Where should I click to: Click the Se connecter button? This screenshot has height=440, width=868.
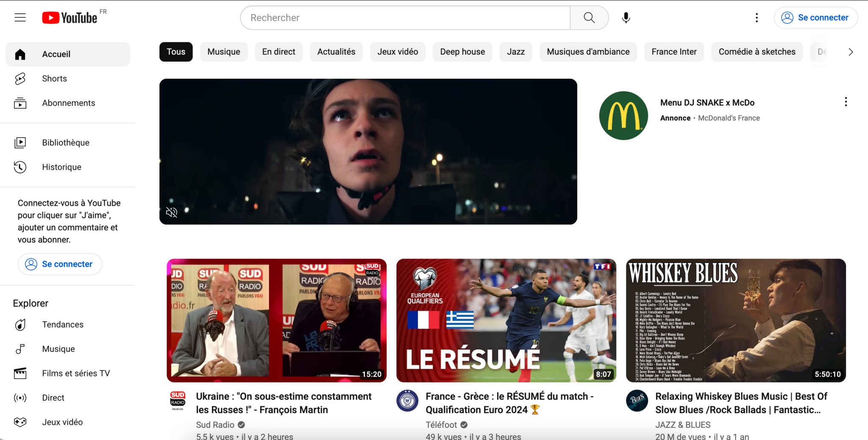(815, 17)
